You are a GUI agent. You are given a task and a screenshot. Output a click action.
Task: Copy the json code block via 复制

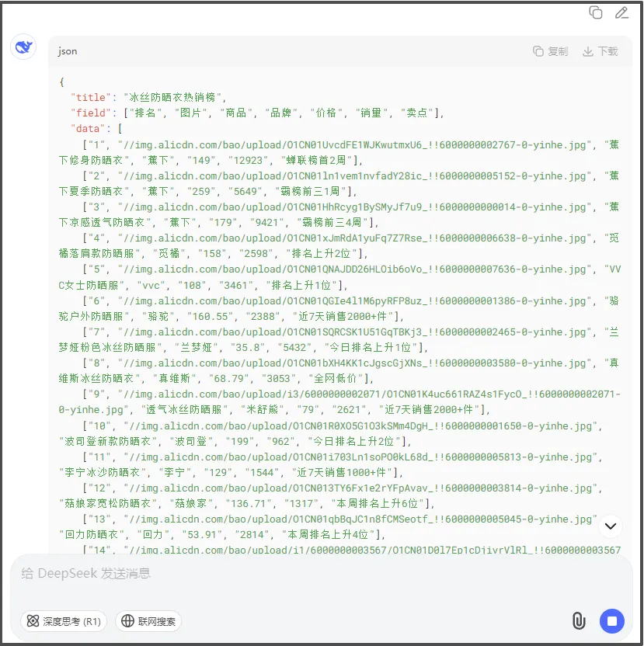click(x=551, y=51)
